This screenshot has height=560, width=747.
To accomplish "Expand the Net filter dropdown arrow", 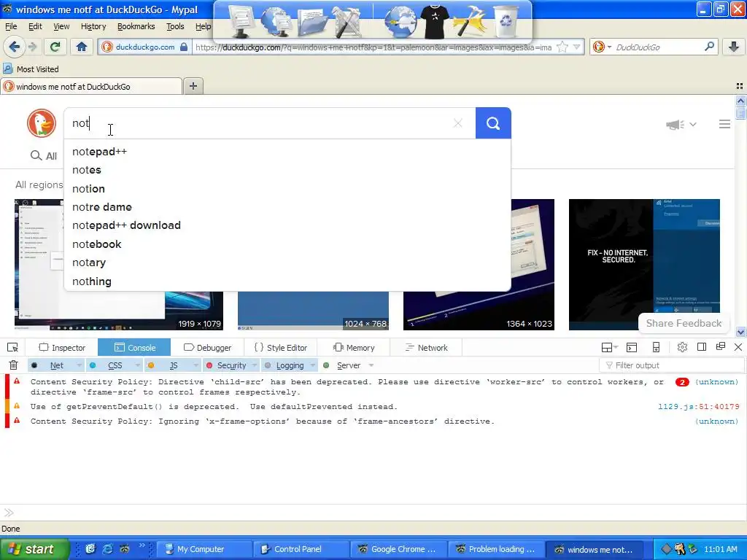I will tap(79, 365).
